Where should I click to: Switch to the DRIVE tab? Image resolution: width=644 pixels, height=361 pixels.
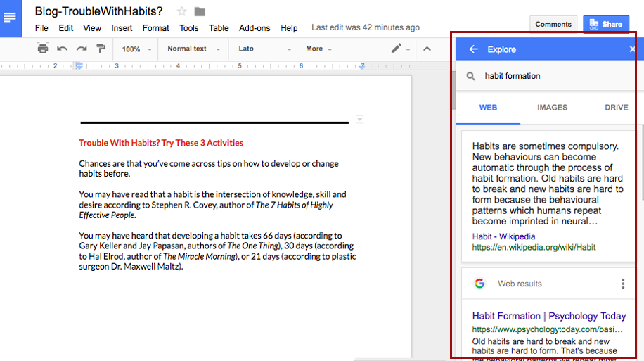(x=616, y=107)
